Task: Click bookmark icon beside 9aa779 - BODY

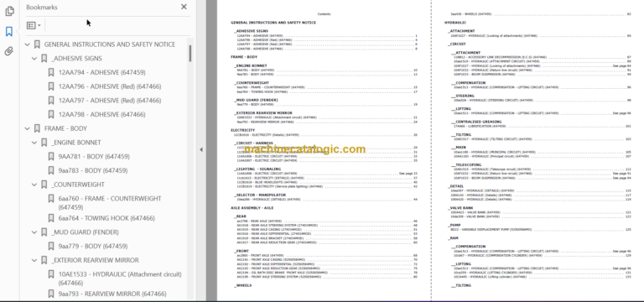Action: (x=51, y=246)
